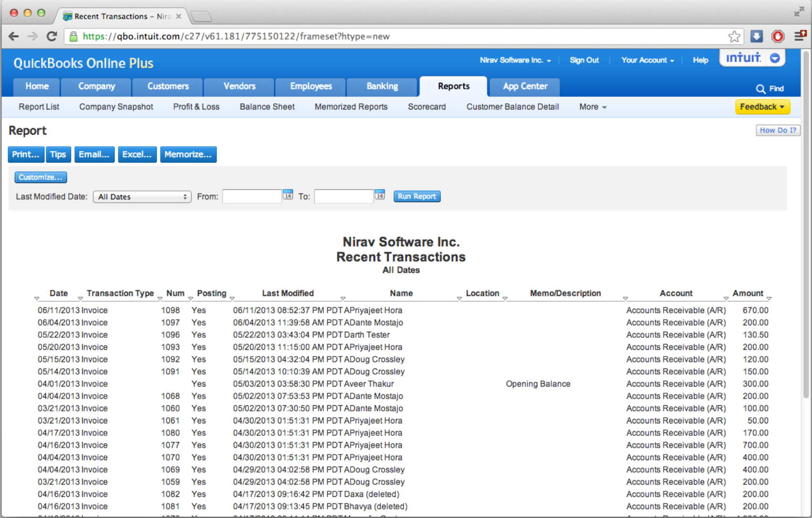Click the Find magnifier icon

click(x=760, y=89)
